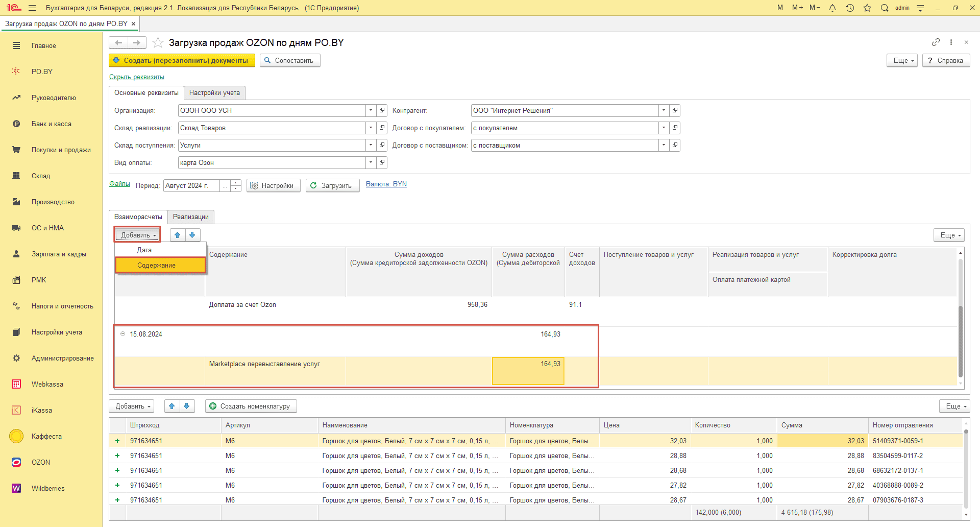980x527 pixels.
Task: Open the three-dot form menu
Action: point(951,42)
